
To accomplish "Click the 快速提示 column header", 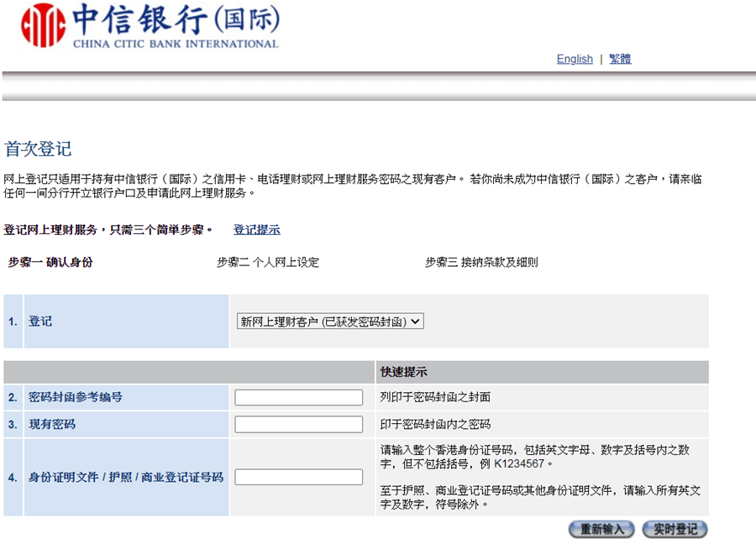I will click(x=403, y=372).
